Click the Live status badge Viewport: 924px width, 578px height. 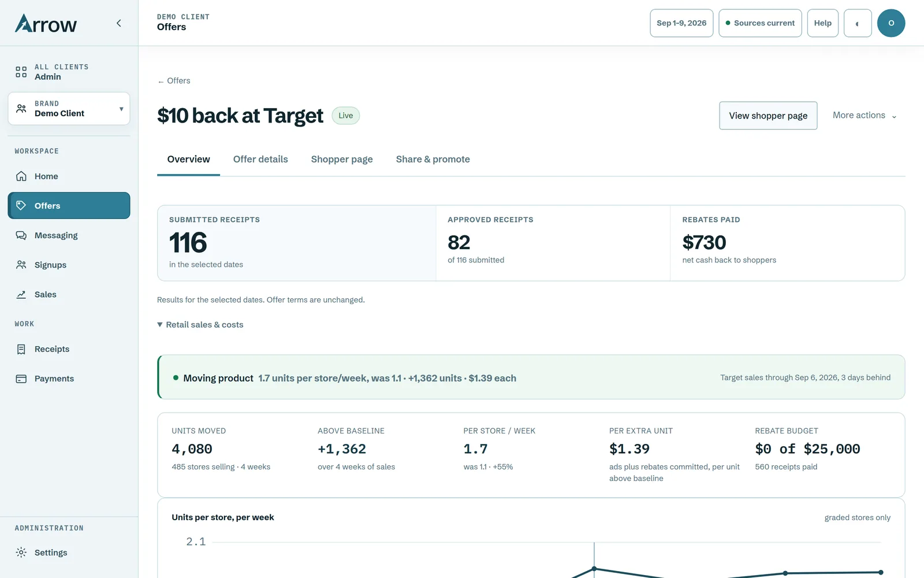346,116
